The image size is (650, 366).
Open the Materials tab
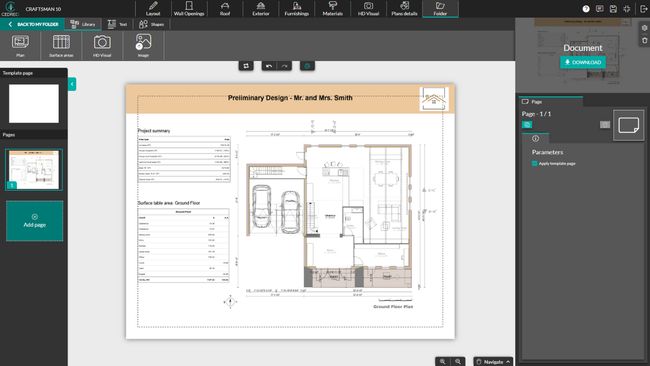(332, 9)
